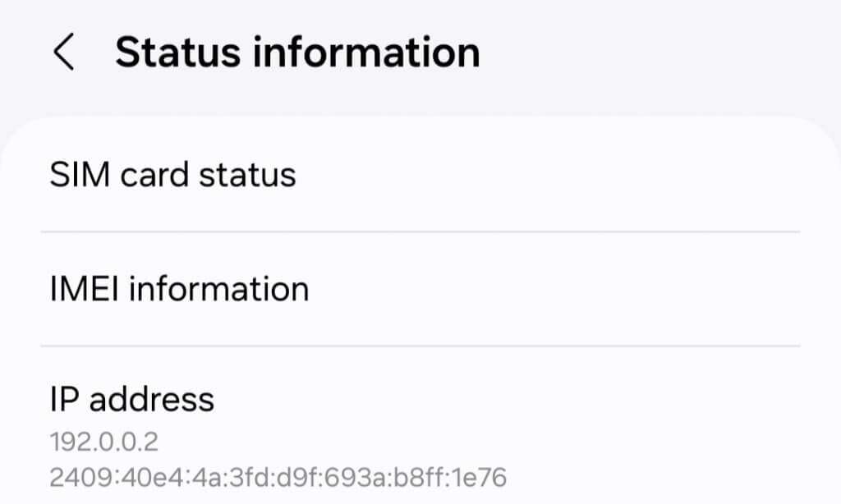Viewport: 841px width, 504px height.
Task: Tap the Status information title
Action: (x=298, y=51)
